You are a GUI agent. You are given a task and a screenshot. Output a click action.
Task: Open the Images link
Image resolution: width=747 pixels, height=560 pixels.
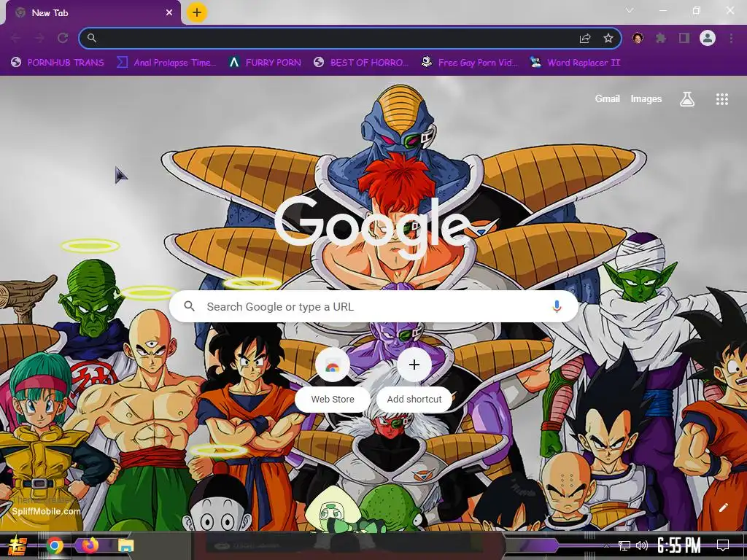click(x=646, y=98)
